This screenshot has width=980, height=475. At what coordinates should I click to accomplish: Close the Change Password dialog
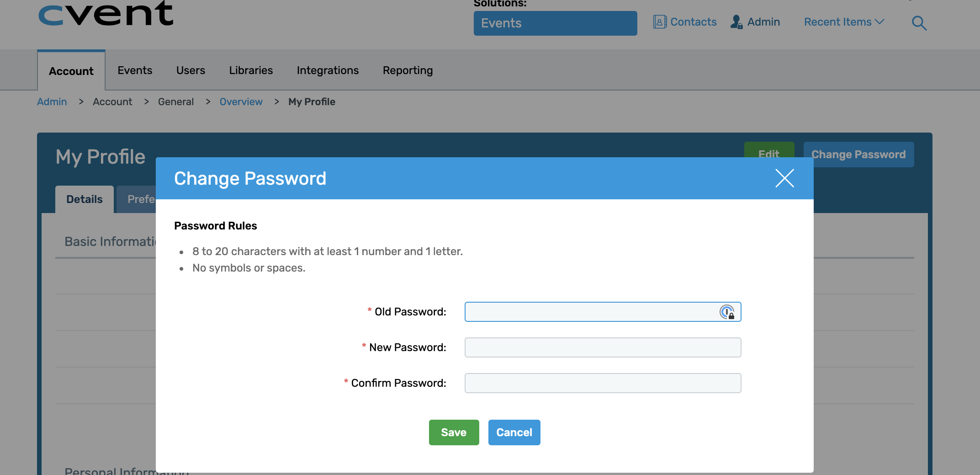click(x=784, y=178)
